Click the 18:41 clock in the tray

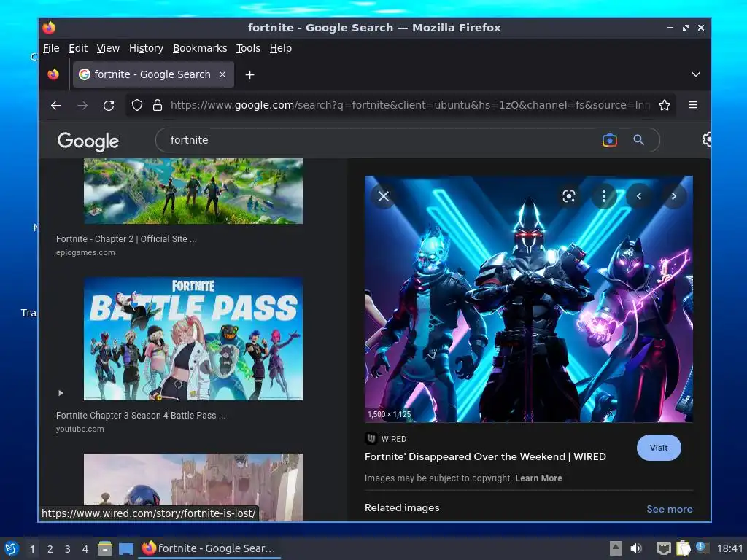729,548
